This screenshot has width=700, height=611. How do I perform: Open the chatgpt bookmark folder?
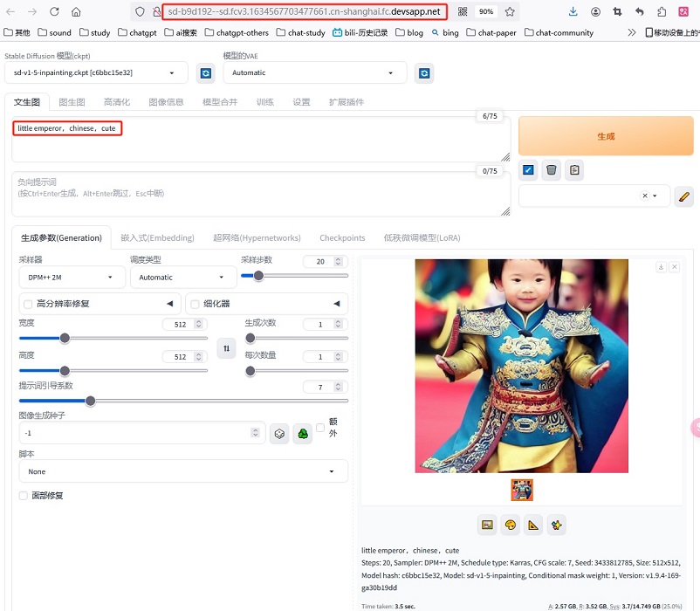pyautogui.click(x=138, y=32)
